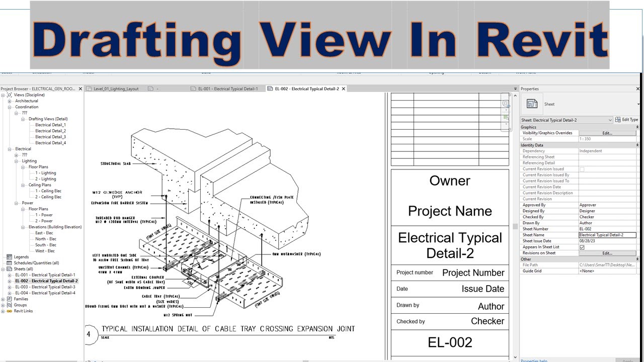
Task: Close the Properties palette
Action: pyautogui.click(x=638, y=89)
